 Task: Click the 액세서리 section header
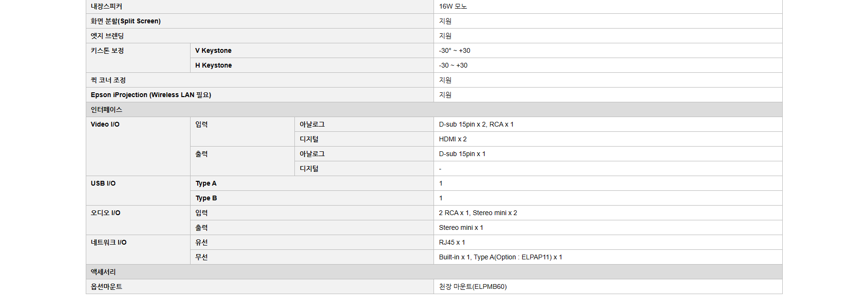tap(103, 272)
